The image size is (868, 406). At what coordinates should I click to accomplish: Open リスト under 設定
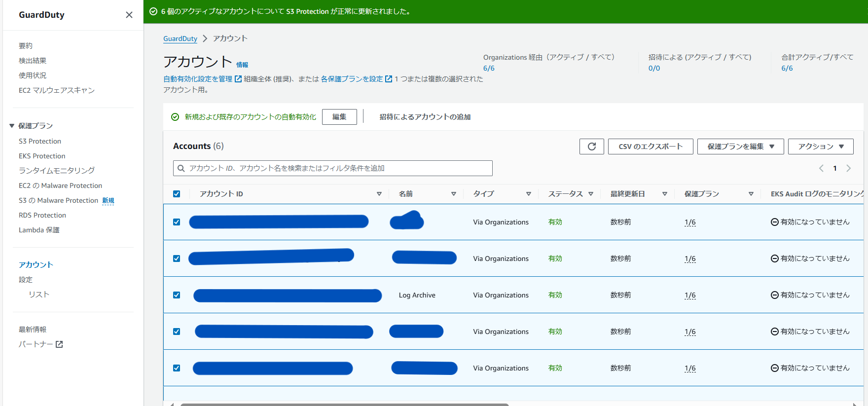pyautogui.click(x=39, y=295)
